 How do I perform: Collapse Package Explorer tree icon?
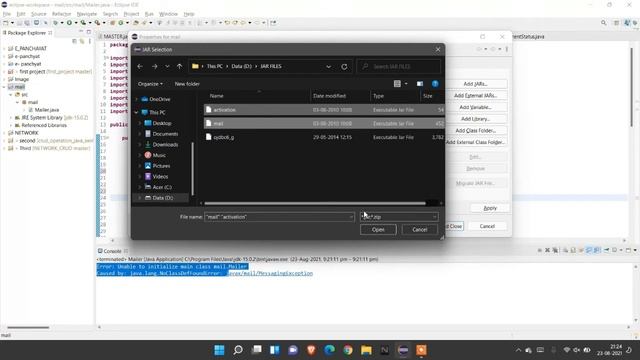pyautogui.click(x=74, y=41)
